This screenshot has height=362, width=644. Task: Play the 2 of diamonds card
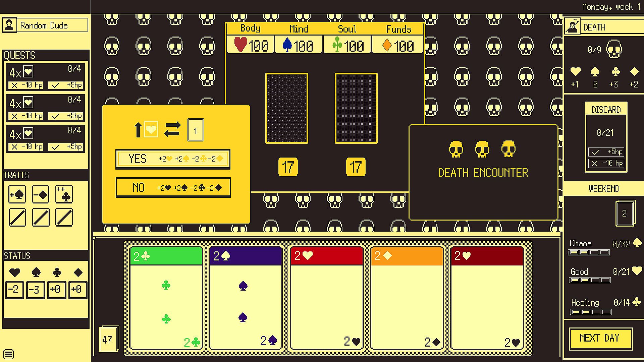[x=407, y=298]
